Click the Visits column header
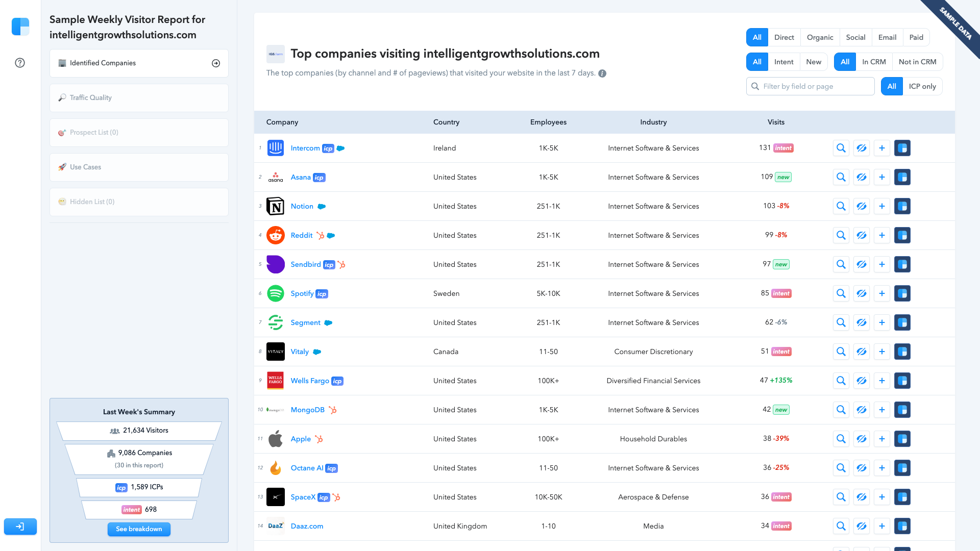 (x=776, y=122)
